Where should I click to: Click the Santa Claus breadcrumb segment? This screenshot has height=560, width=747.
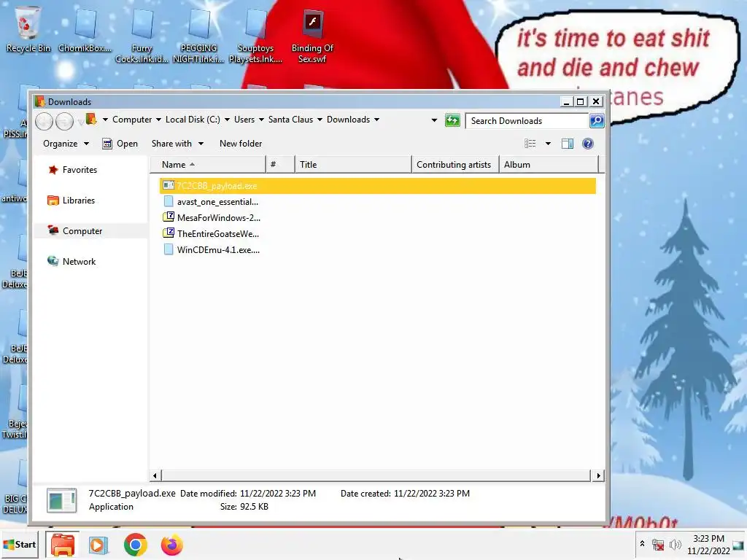(290, 120)
